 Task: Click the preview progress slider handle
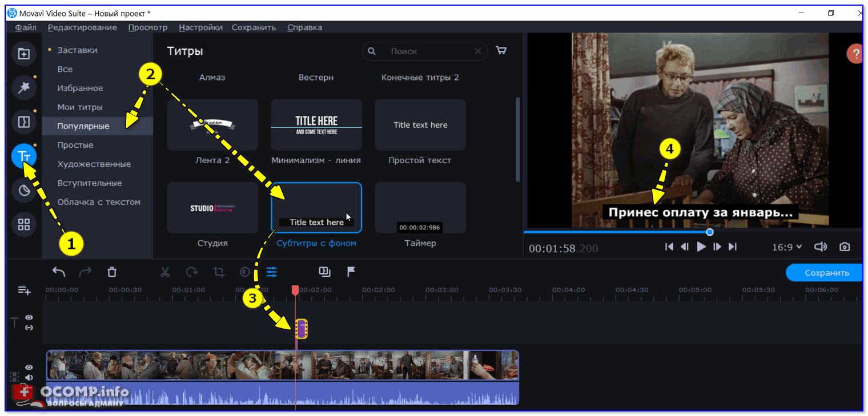coord(709,232)
